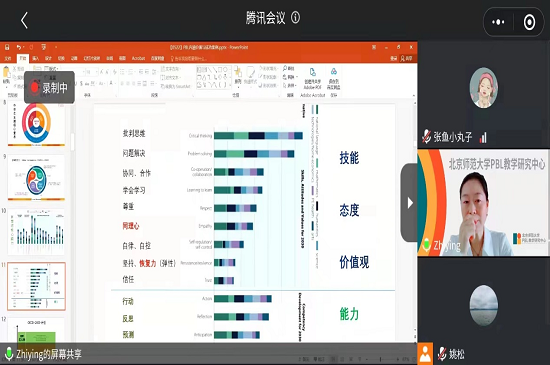Collapse participant panel with the arrow handle
Screen dimensions: 550x365
tap(409, 203)
